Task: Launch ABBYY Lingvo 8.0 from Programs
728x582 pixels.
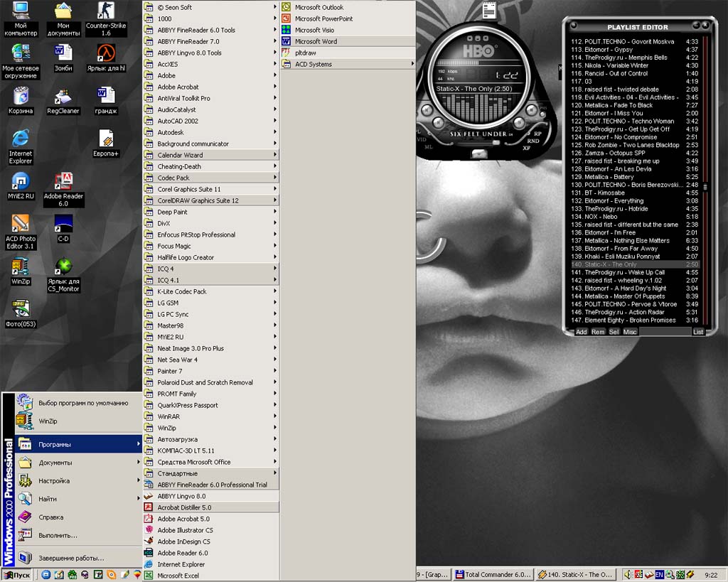Action: (x=211, y=496)
